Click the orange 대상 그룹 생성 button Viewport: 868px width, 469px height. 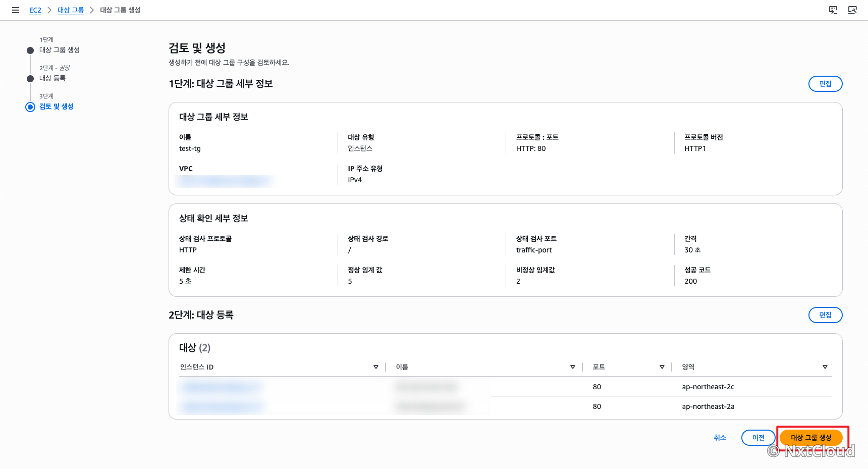click(811, 438)
